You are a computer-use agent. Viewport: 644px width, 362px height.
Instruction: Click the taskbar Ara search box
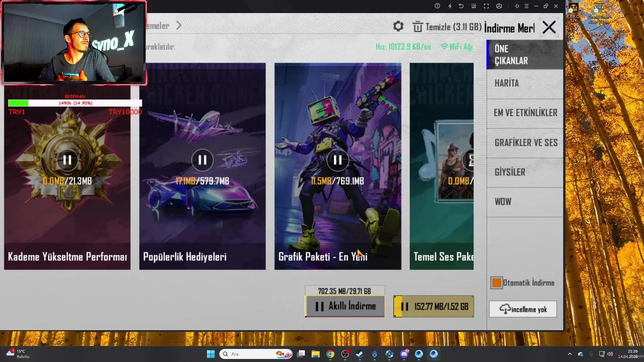[x=255, y=354]
